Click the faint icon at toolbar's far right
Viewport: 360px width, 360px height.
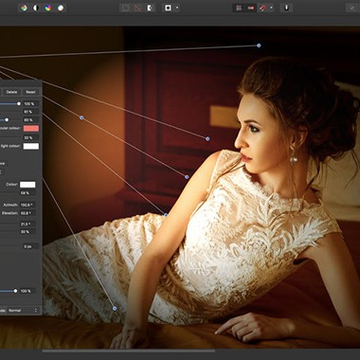pos(352,8)
